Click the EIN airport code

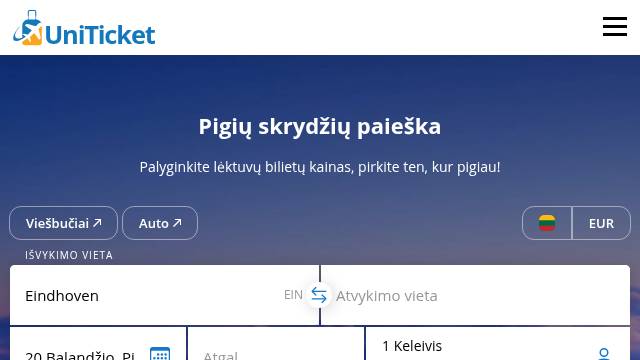(x=293, y=295)
